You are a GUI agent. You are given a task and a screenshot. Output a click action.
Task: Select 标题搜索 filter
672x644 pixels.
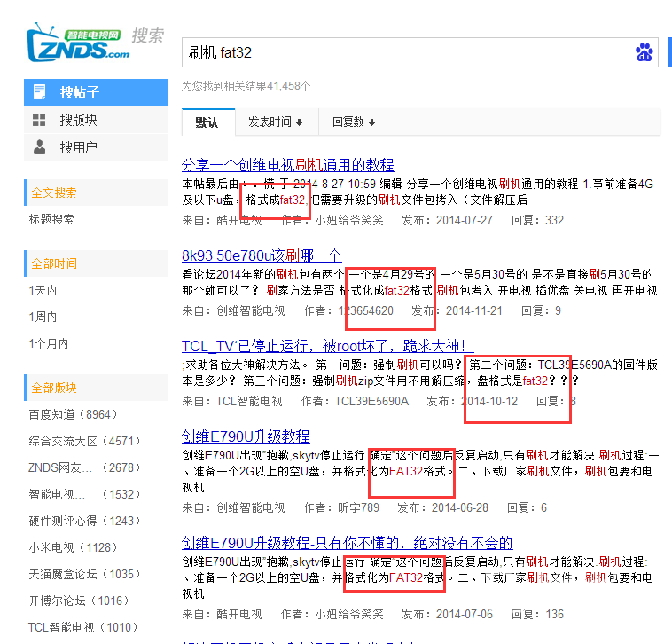pyautogui.click(x=51, y=219)
